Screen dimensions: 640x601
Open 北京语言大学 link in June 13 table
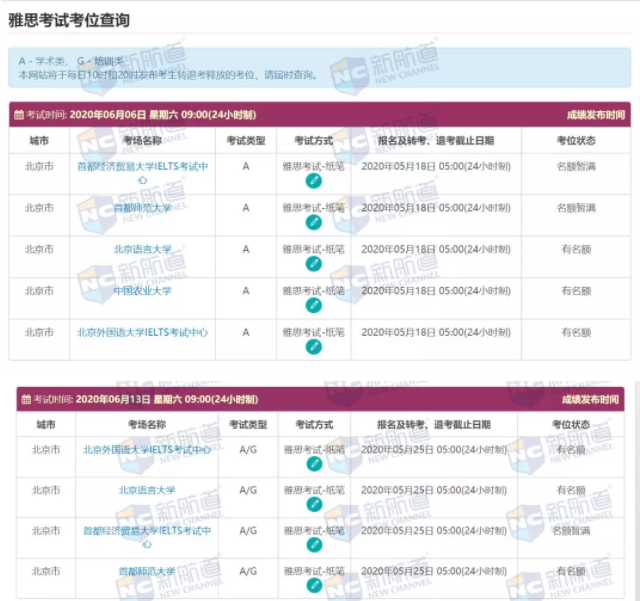coord(147,490)
